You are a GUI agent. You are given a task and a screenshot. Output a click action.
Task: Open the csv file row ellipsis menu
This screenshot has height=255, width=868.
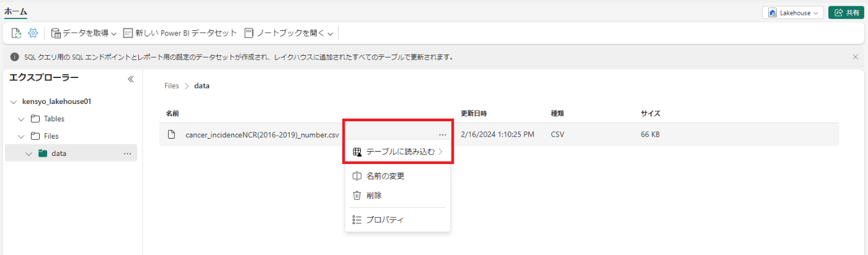point(442,134)
